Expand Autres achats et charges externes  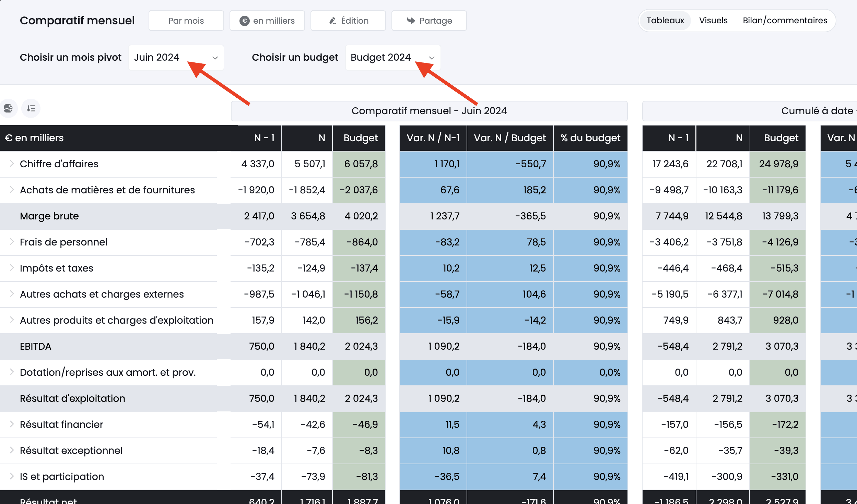tap(12, 294)
